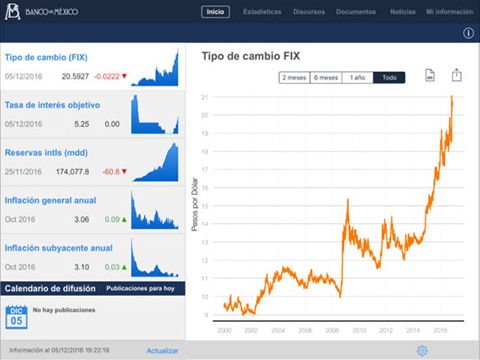
Task: Tap the Tasa de interés sparkline thumbnail
Action: 155,114
